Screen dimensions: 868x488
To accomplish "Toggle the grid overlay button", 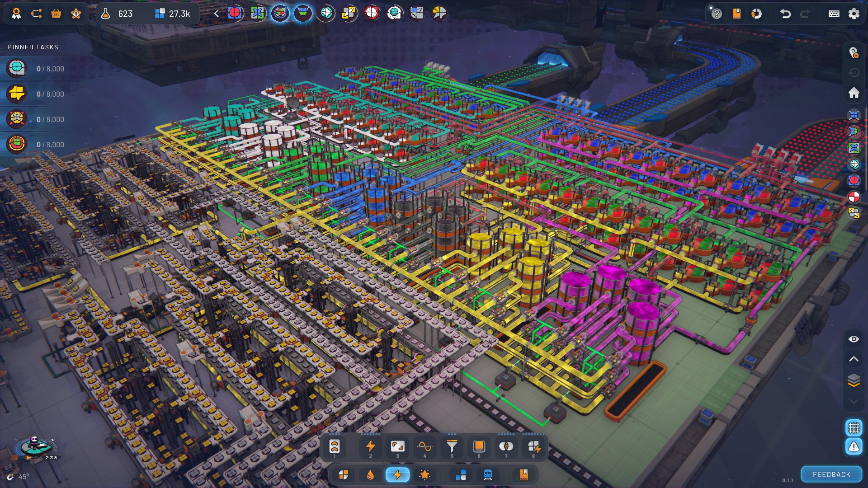I will point(854,427).
